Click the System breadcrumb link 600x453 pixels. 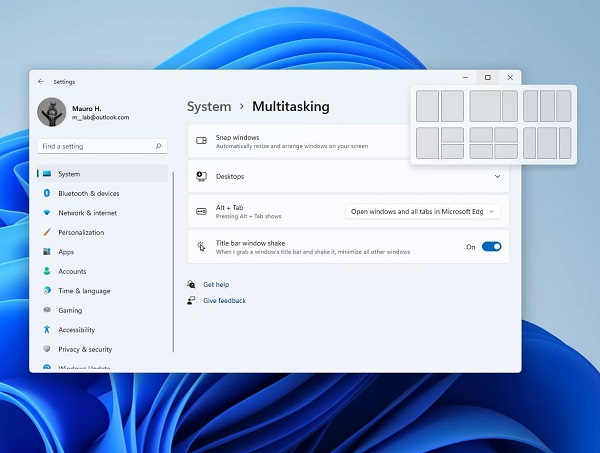pyautogui.click(x=209, y=106)
